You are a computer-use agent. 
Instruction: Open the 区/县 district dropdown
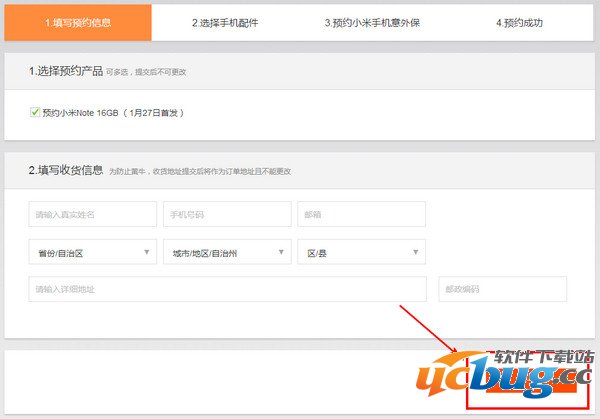[x=361, y=253]
